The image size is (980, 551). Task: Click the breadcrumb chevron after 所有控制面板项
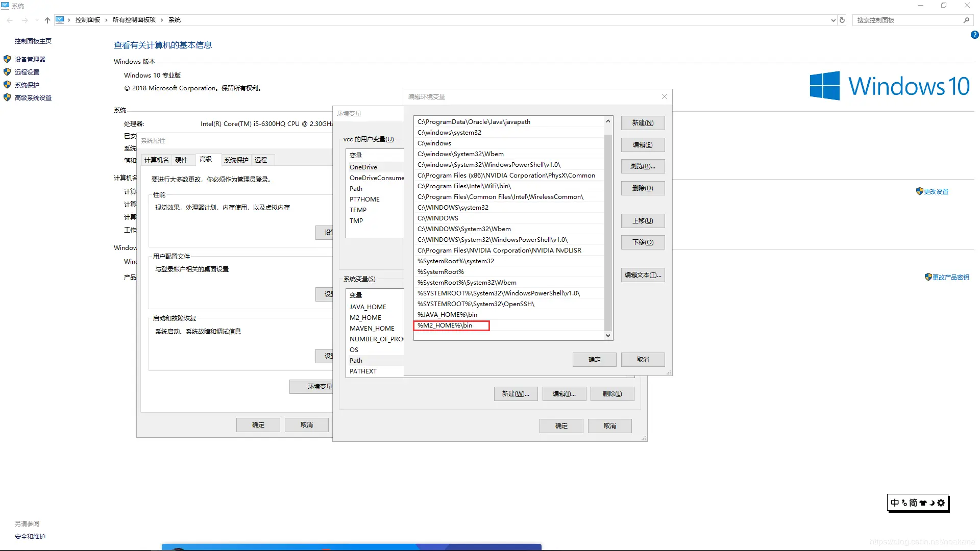point(162,20)
